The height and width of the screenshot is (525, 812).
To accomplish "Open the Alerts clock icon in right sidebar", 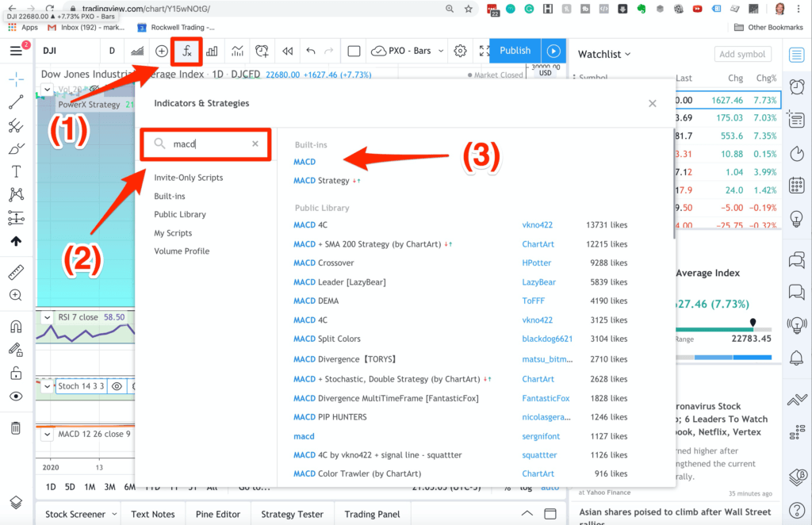I will pyautogui.click(x=797, y=86).
